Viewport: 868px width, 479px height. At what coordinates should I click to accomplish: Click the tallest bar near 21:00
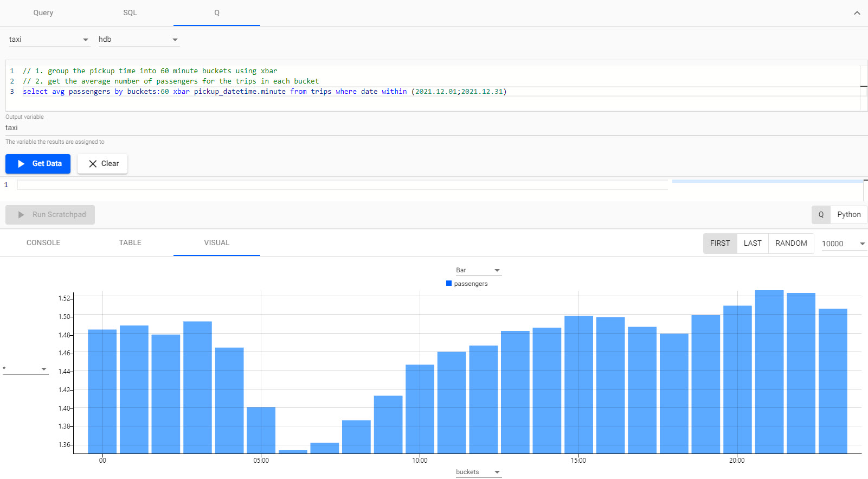point(769,372)
